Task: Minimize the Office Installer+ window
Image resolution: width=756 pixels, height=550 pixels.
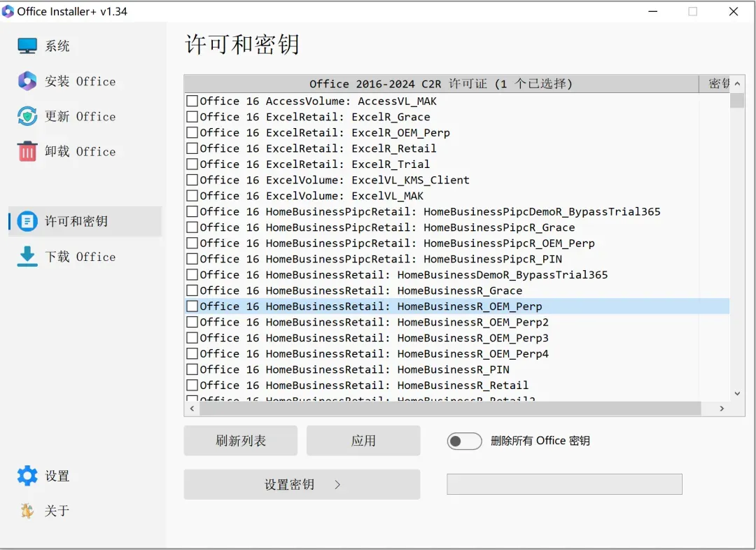Action: (653, 11)
